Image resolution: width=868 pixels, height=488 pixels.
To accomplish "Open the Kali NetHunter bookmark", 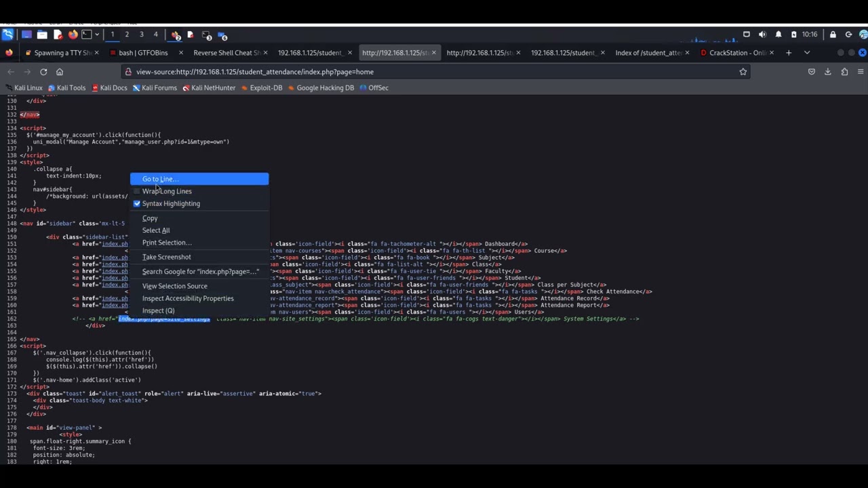I will (x=209, y=87).
